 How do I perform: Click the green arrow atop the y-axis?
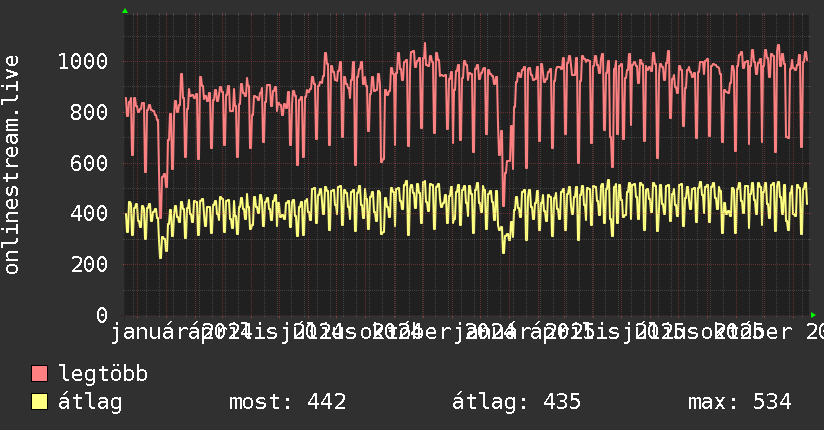point(125,11)
